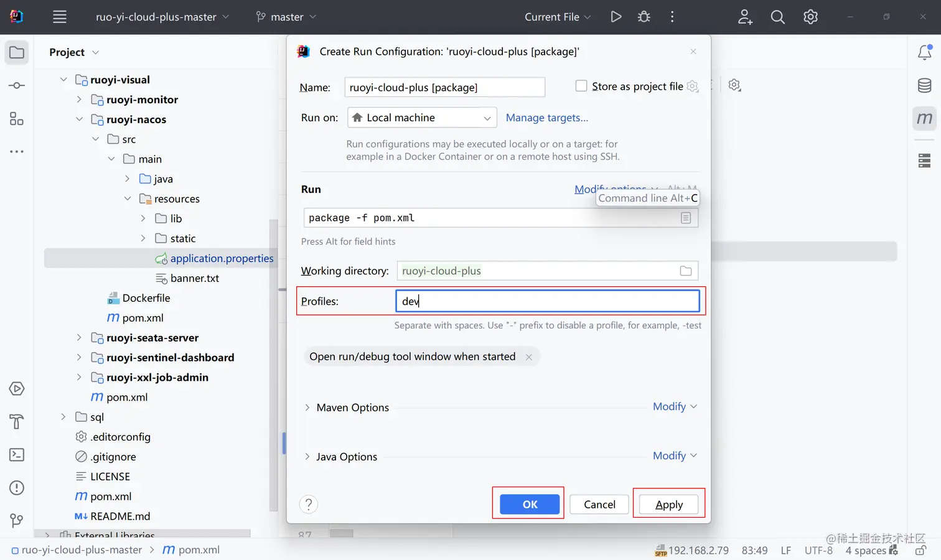Open the main hamburger menu
The image size is (941, 560).
tap(60, 17)
